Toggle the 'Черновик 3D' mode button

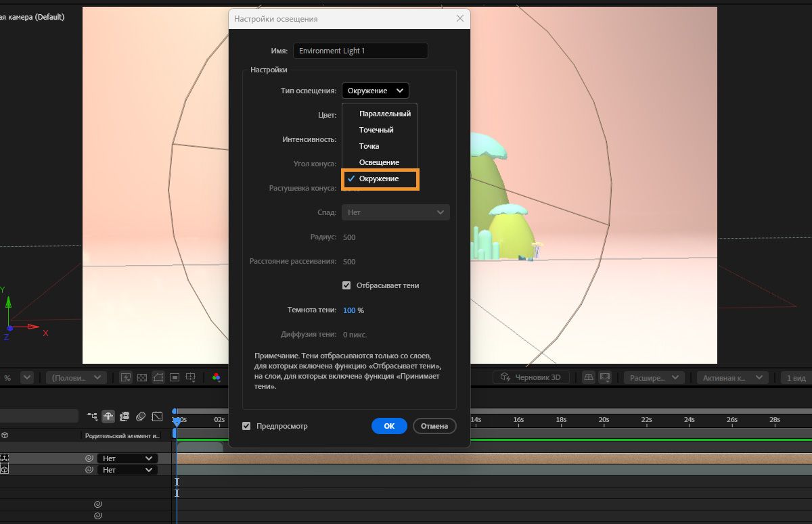tap(531, 377)
